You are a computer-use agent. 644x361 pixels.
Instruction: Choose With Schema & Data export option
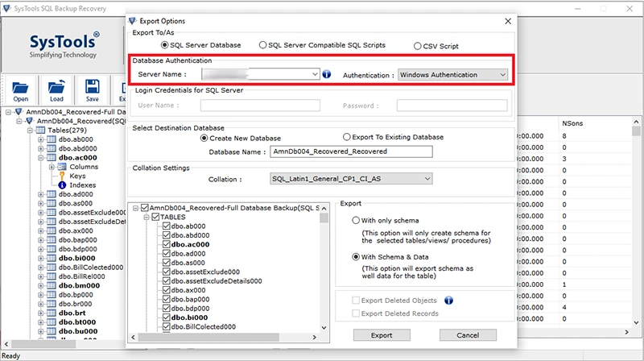(x=356, y=257)
